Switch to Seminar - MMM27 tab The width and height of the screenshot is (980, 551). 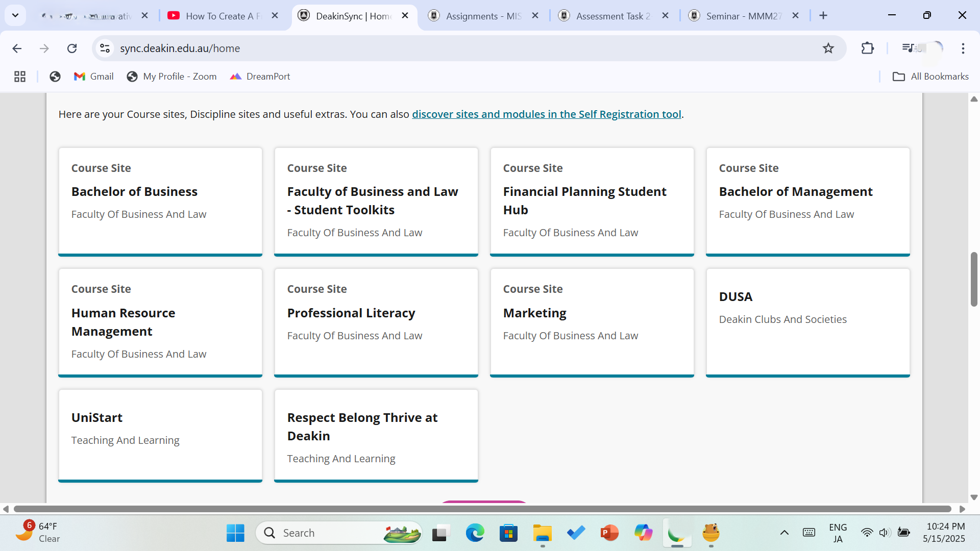pos(743,16)
